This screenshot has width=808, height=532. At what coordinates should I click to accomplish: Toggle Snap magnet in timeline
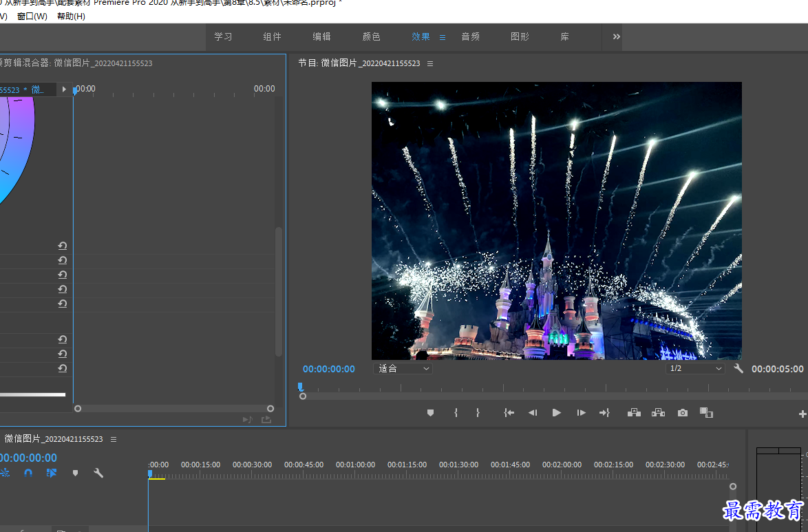coord(28,473)
